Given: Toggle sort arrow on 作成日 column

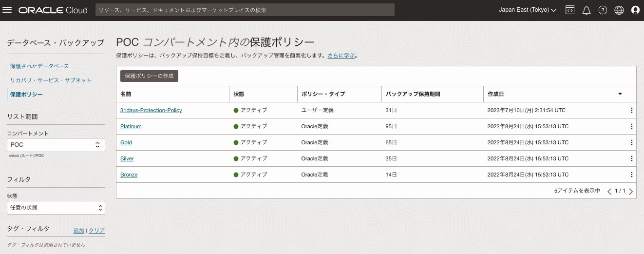Looking at the screenshot, I should click(620, 94).
